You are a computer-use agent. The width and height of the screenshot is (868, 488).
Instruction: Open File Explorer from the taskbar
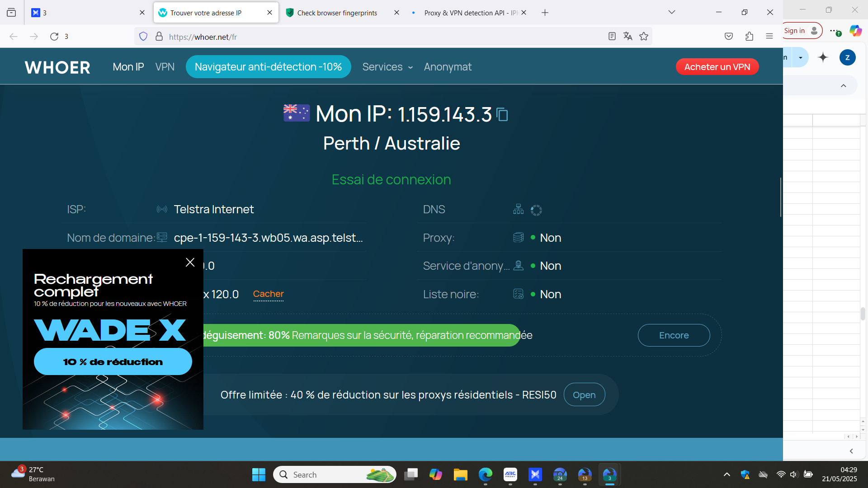tap(461, 475)
